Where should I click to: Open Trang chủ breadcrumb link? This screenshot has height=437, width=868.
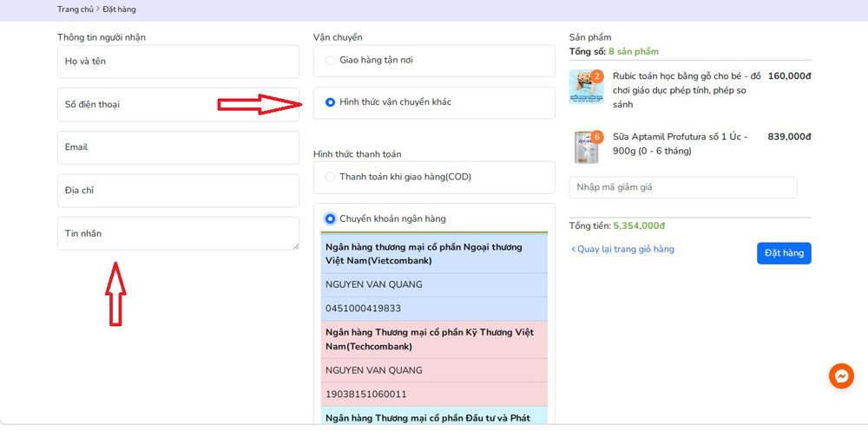[x=76, y=10]
